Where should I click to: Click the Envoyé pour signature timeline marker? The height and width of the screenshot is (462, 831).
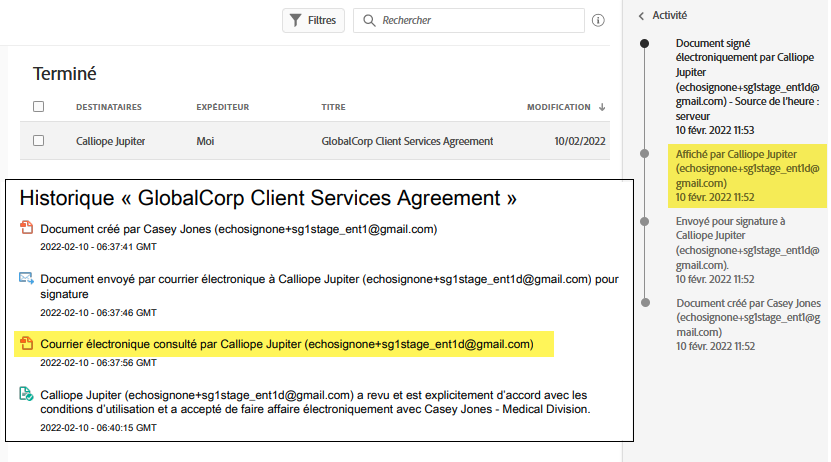pyautogui.click(x=644, y=221)
